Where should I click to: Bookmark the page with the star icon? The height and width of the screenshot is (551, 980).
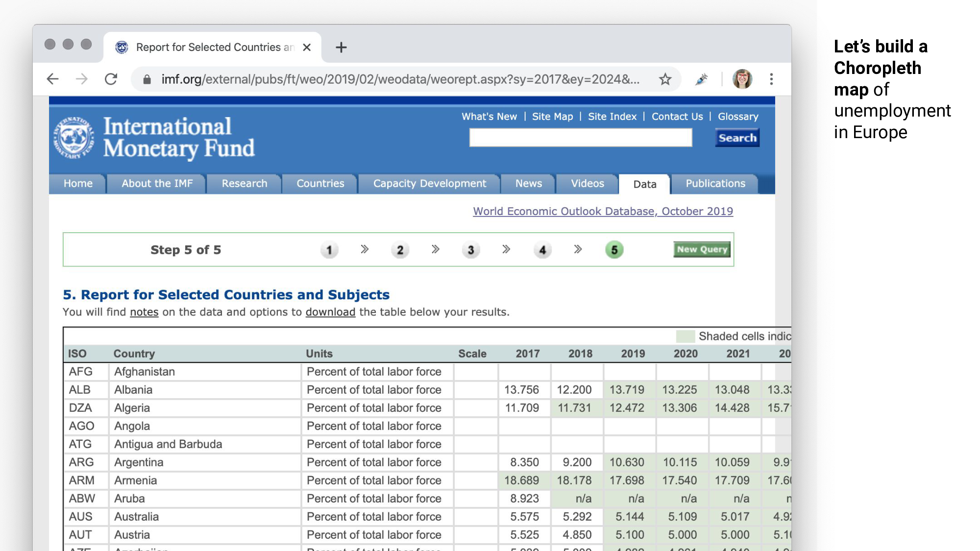click(x=664, y=79)
